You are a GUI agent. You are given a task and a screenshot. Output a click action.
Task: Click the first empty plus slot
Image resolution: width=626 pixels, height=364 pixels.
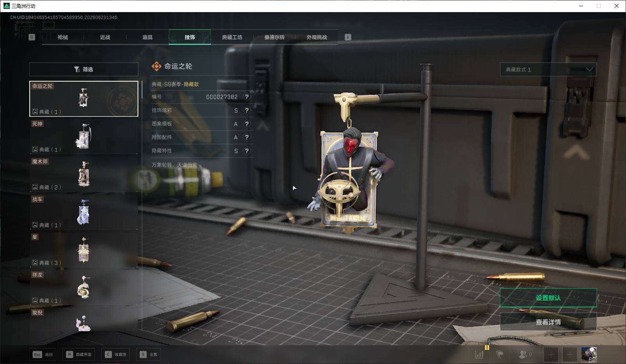point(551,355)
